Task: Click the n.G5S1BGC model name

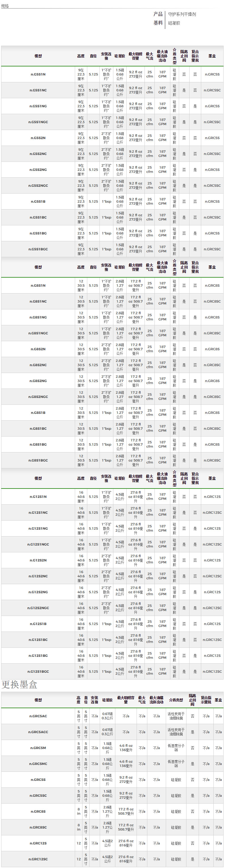Action: [38, 249]
